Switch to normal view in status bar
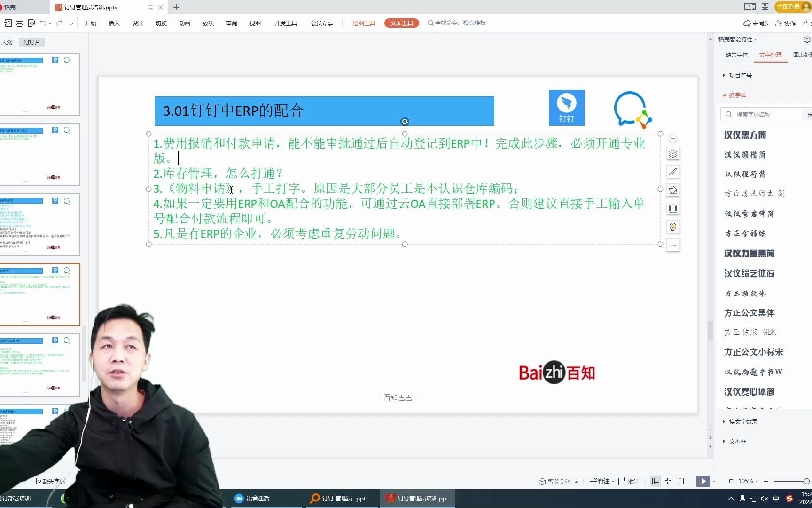 [x=656, y=481]
